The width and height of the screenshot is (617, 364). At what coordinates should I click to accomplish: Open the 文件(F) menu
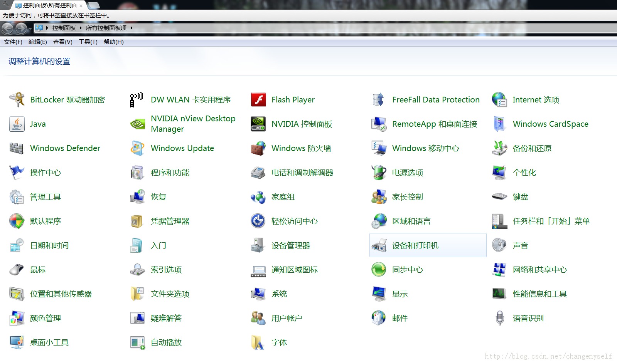[13, 42]
